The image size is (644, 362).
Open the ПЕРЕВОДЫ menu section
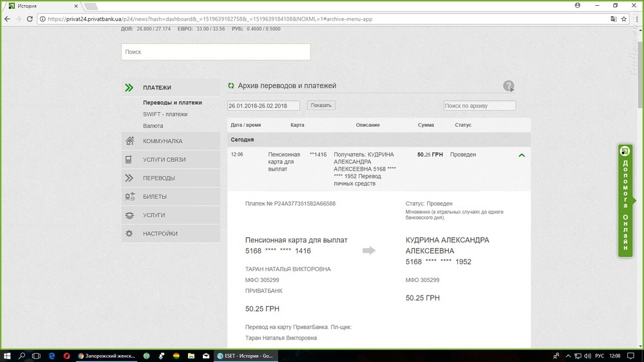[x=171, y=178]
